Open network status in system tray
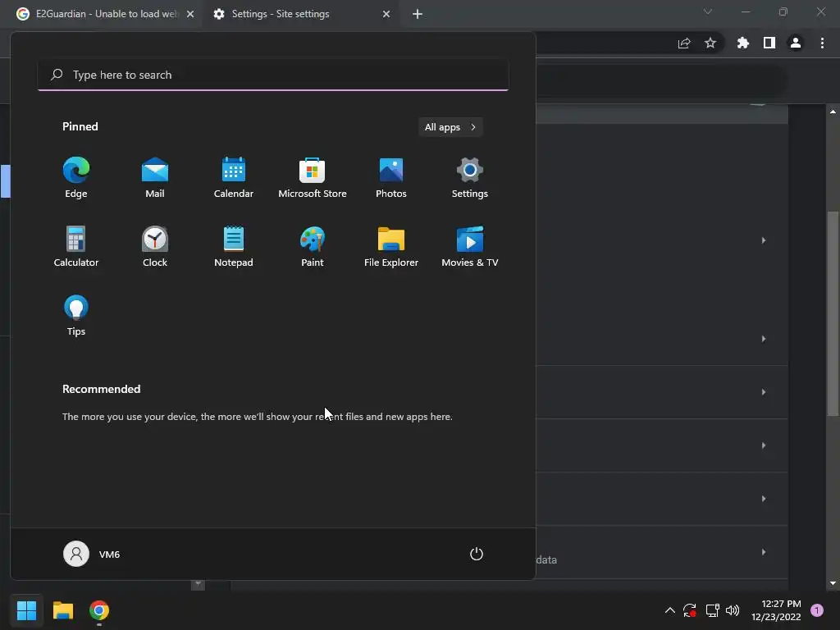 coord(713,610)
